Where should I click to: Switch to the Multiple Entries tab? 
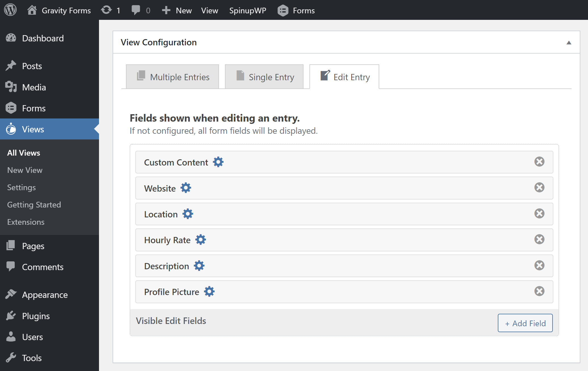[173, 77]
